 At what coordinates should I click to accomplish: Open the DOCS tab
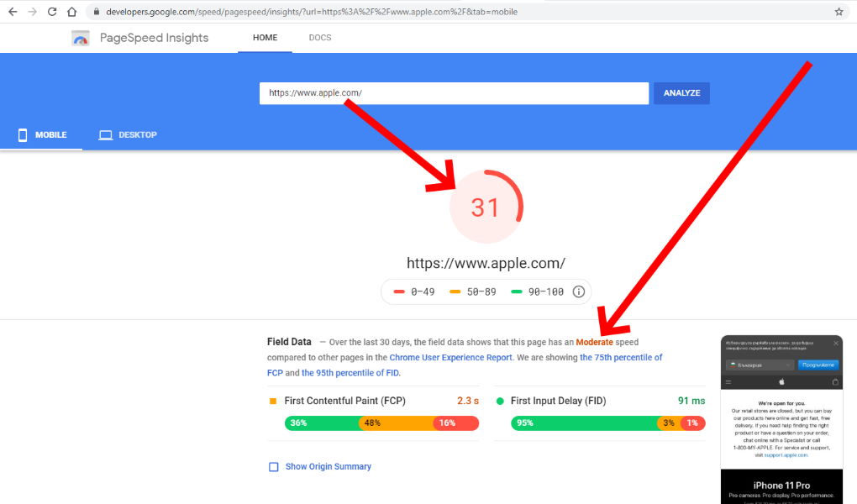(320, 38)
